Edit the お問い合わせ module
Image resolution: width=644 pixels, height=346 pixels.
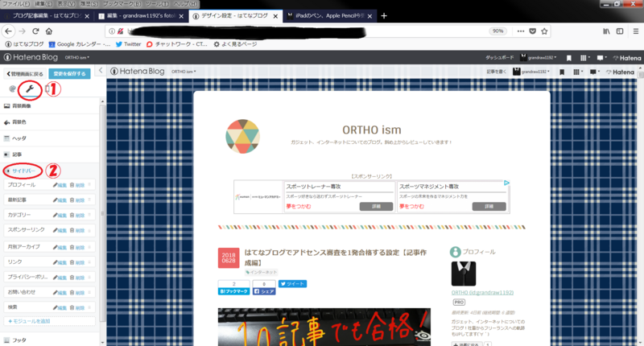60,293
